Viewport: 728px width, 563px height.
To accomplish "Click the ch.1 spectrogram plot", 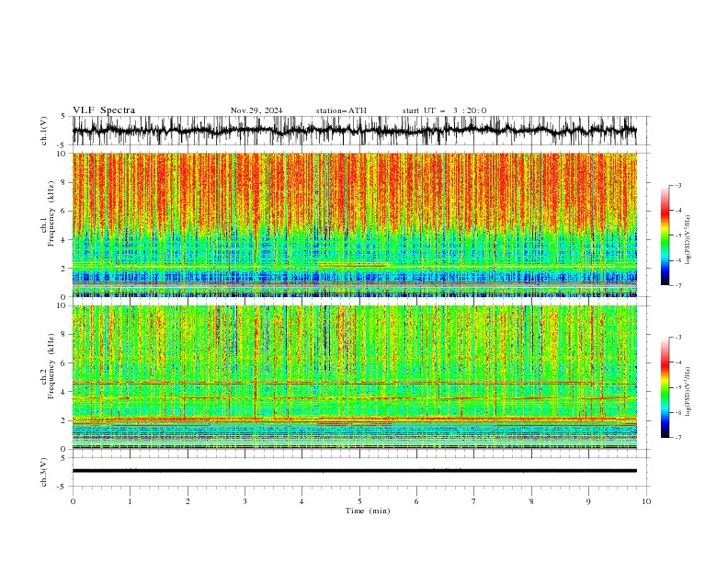I will (x=355, y=224).
